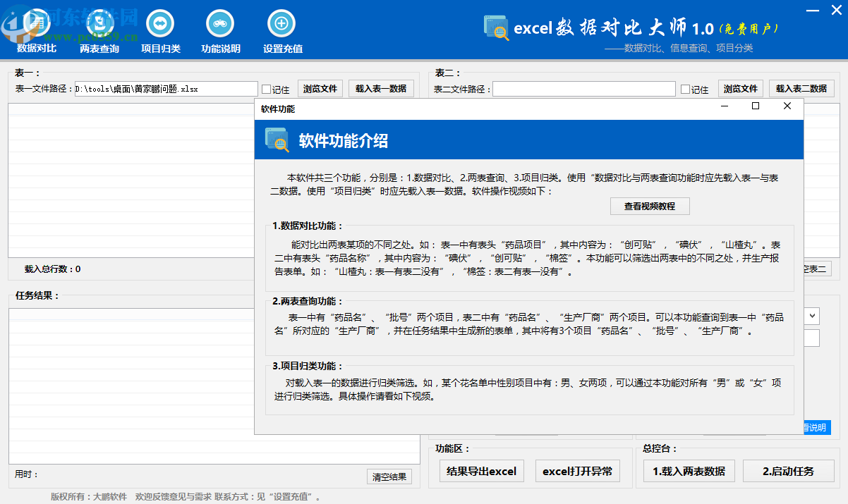Export results with 结果导出excel
This screenshot has height=504, width=848.
point(482,471)
